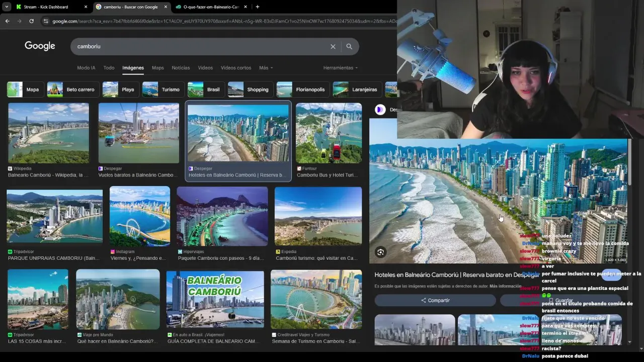644x362 pixels.
Task: Expand the Herramientas dropdown
Action: coord(341,68)
